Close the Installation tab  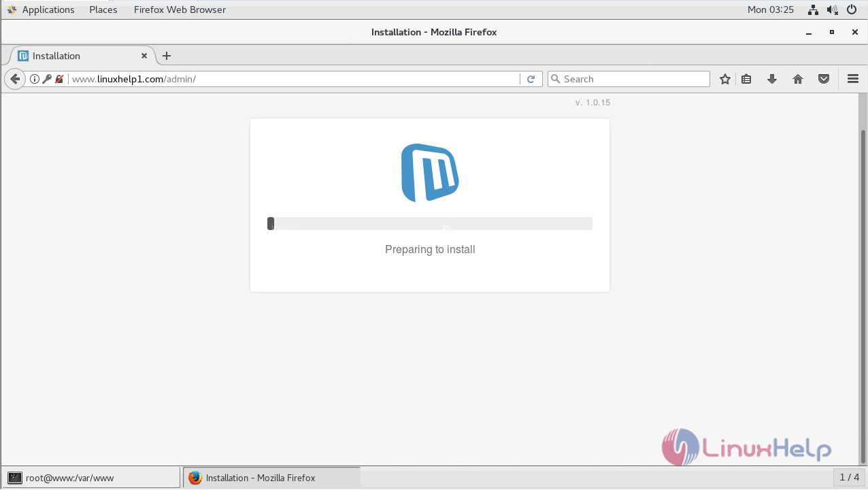click(144, 56)
